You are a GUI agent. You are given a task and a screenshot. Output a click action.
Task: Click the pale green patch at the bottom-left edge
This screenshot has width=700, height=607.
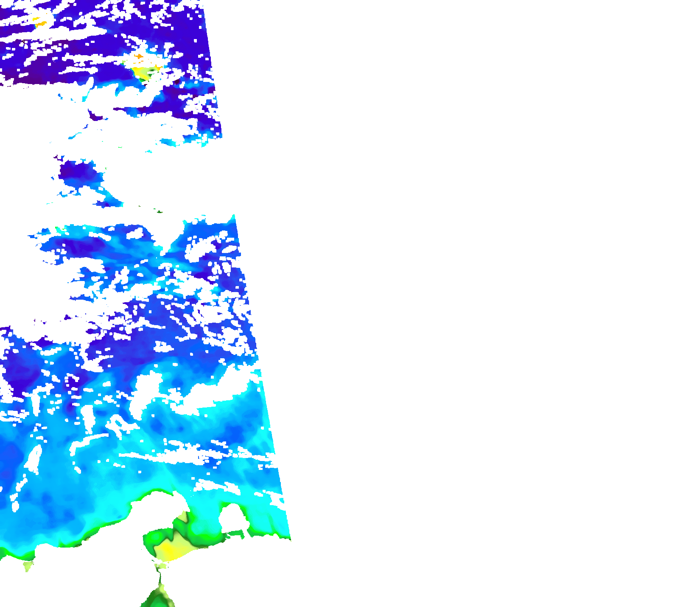click(28, 566)
